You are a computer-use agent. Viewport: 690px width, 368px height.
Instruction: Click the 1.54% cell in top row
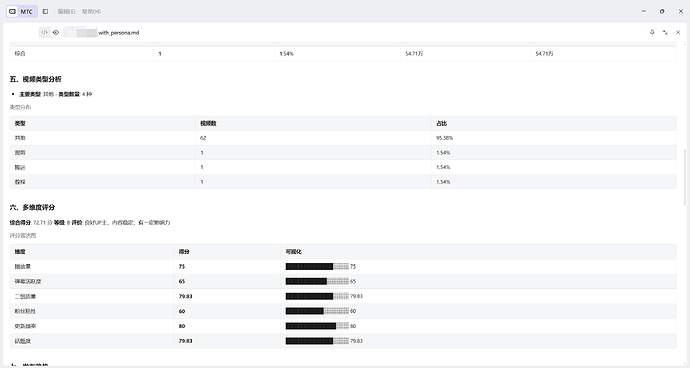(x=286, y=54)
